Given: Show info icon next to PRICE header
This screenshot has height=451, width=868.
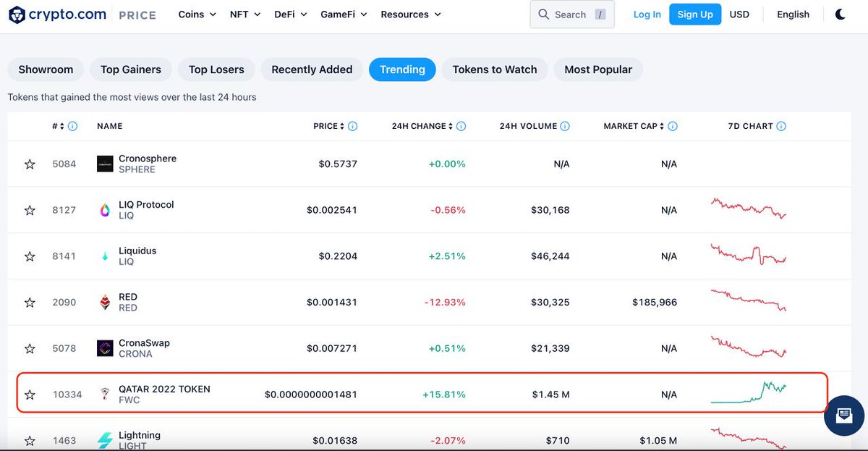Looking at the screenshot, I should coord(352,126).
